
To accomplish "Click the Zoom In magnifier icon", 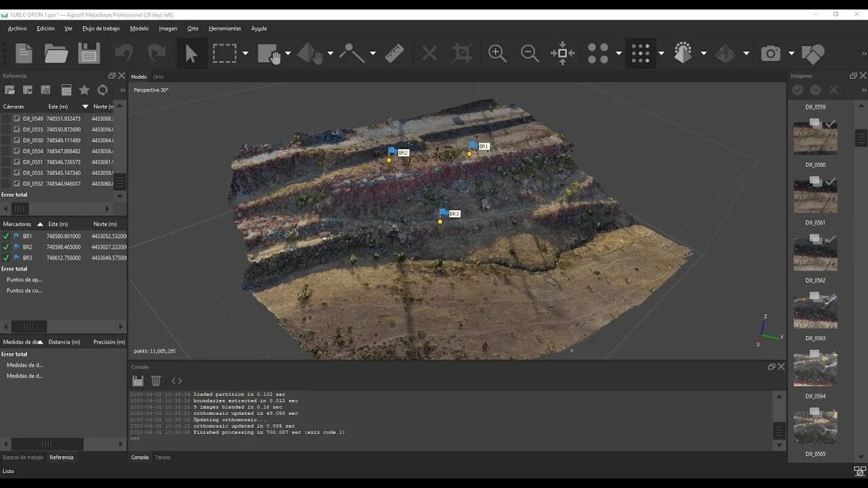I will [x=497, y=53].
